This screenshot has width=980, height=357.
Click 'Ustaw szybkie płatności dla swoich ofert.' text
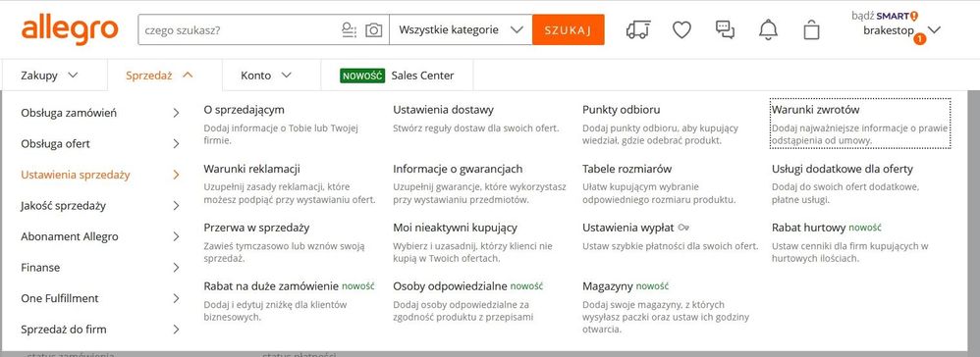click(x=671, y=246)
